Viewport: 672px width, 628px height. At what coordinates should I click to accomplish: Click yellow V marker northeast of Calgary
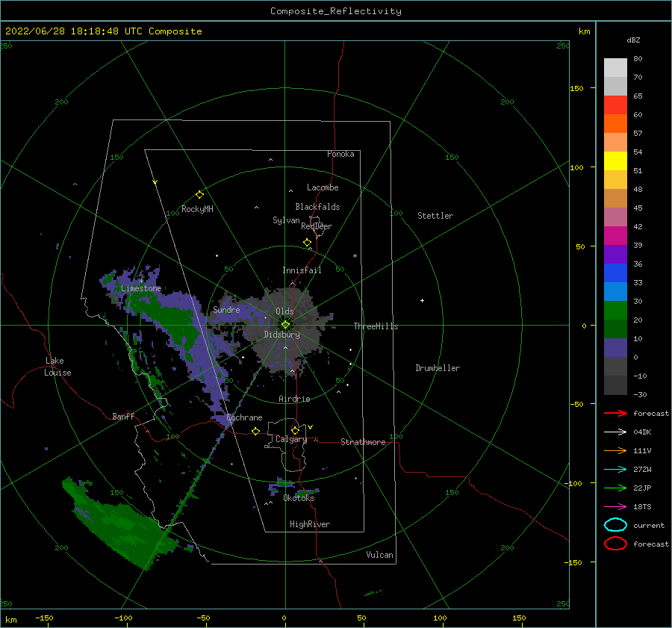[x=310, y=427]
